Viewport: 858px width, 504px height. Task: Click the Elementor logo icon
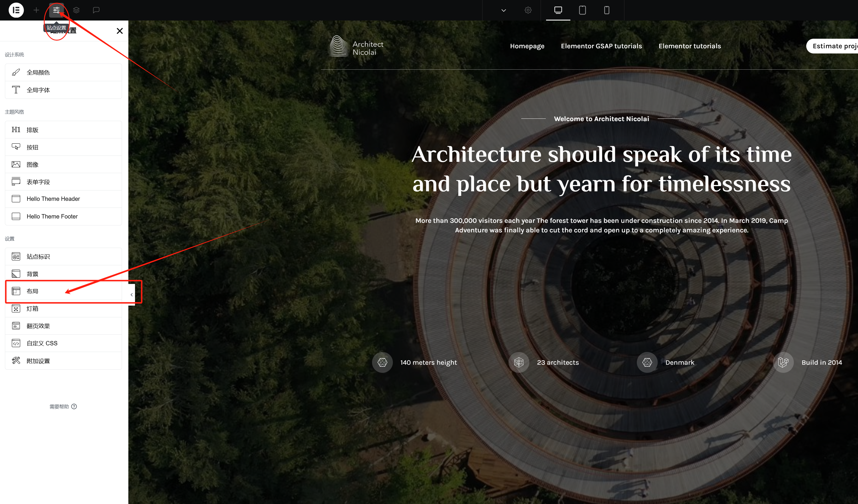pos(16,10)
